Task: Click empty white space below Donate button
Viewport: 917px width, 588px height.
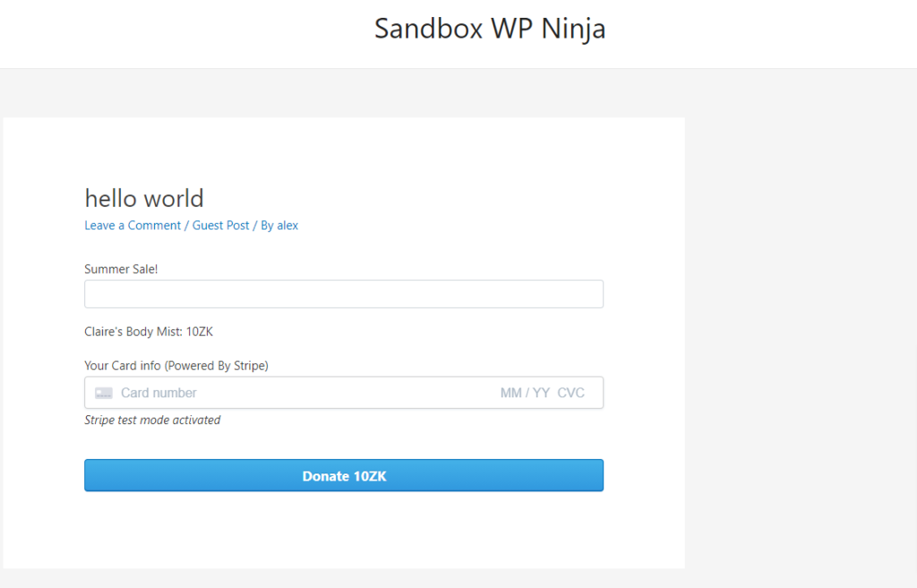Action: click(344, 533)
